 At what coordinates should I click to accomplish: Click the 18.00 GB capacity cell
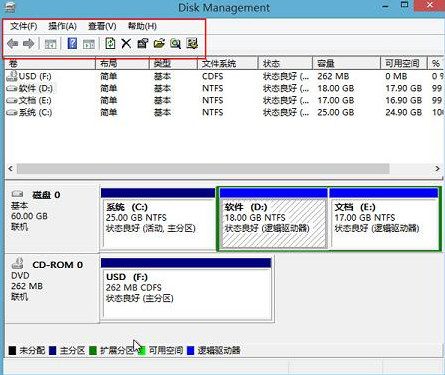coord(336,88)
